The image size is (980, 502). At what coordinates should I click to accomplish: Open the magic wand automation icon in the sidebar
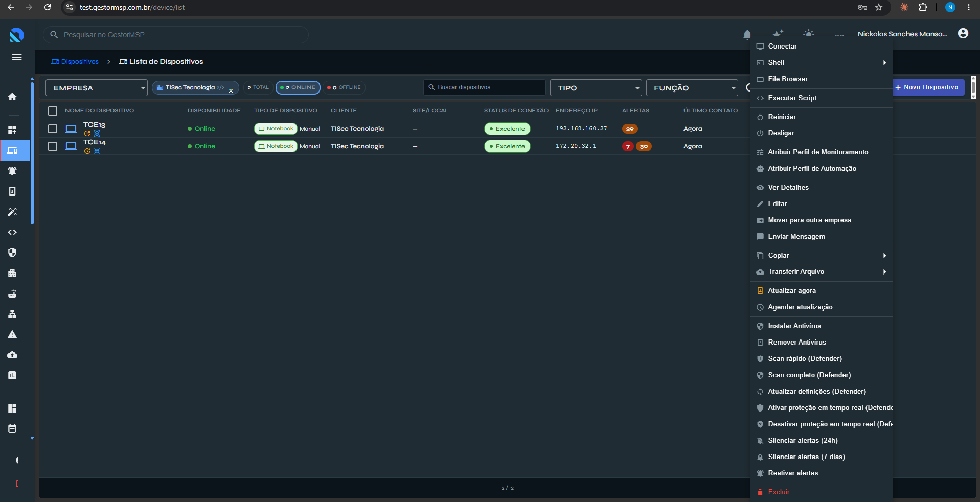click(12, 212)
